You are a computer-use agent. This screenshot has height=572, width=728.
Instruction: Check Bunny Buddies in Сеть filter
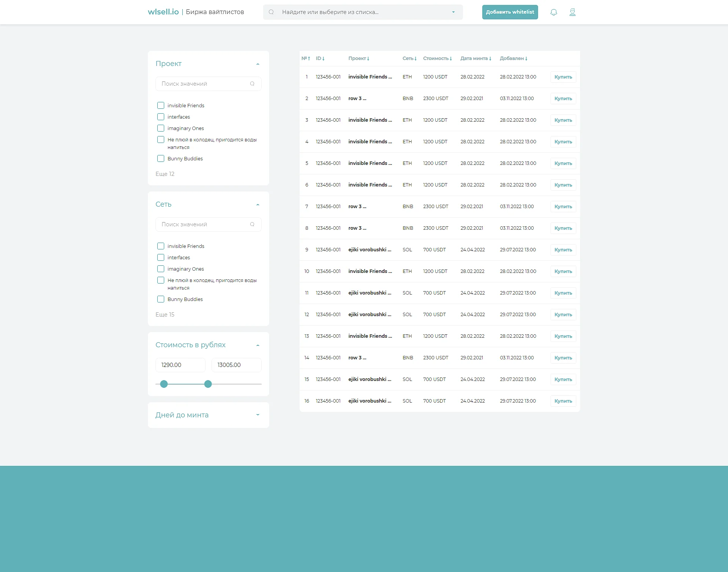coord(161,299)
